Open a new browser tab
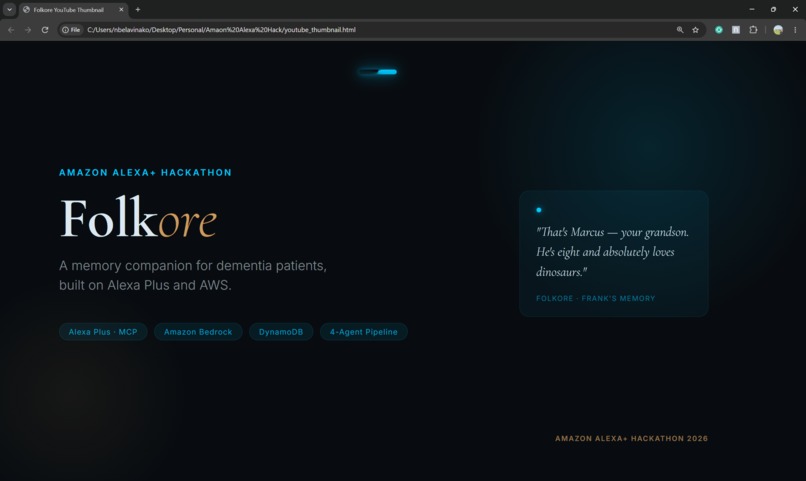The image size is (806, 481). point(138,9)
